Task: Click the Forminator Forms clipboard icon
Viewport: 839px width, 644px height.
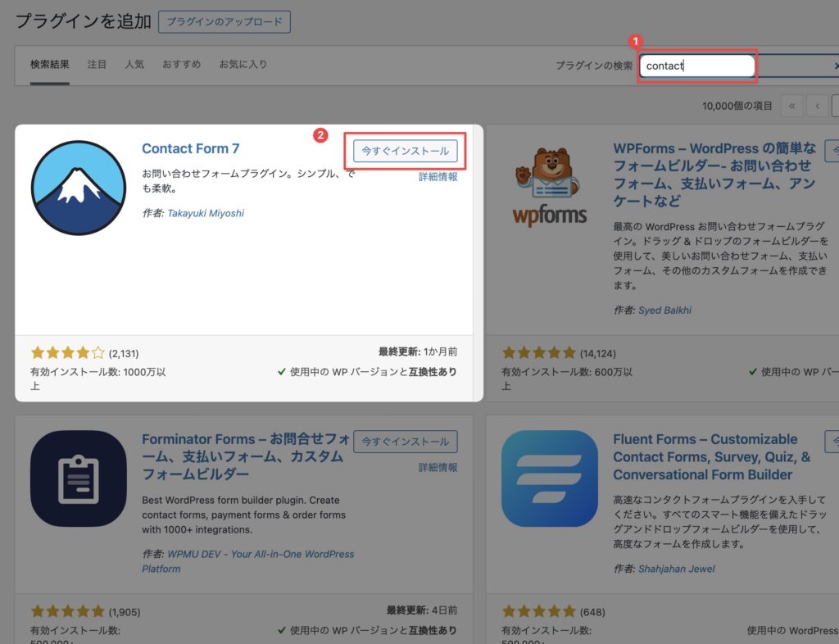Action: (79, 478)
